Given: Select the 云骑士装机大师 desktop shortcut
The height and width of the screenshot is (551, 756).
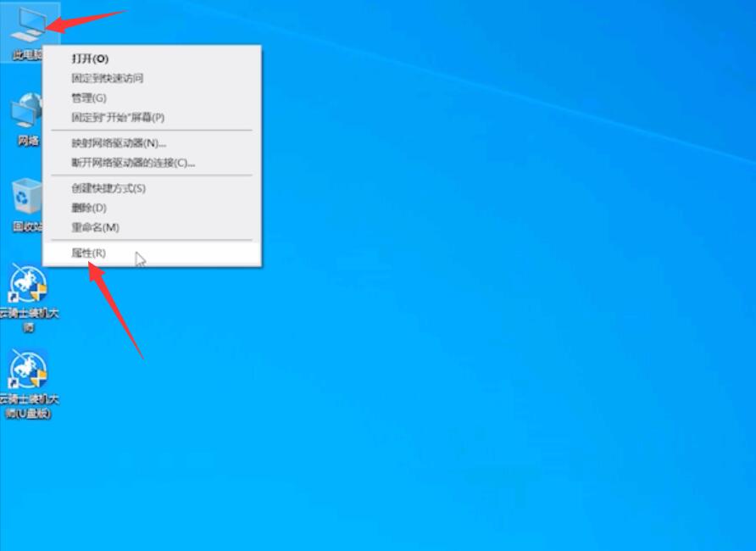Looking at the screenshot, I should coord(29,298).
